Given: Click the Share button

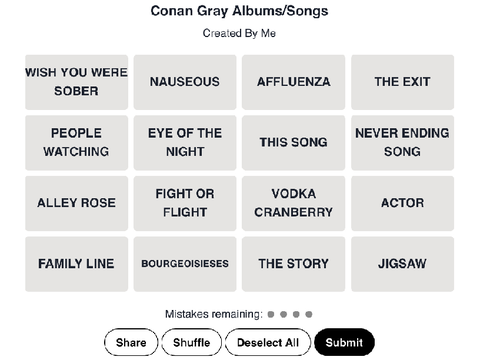Looking at the screenshot, I should click(x=131, y=342).
